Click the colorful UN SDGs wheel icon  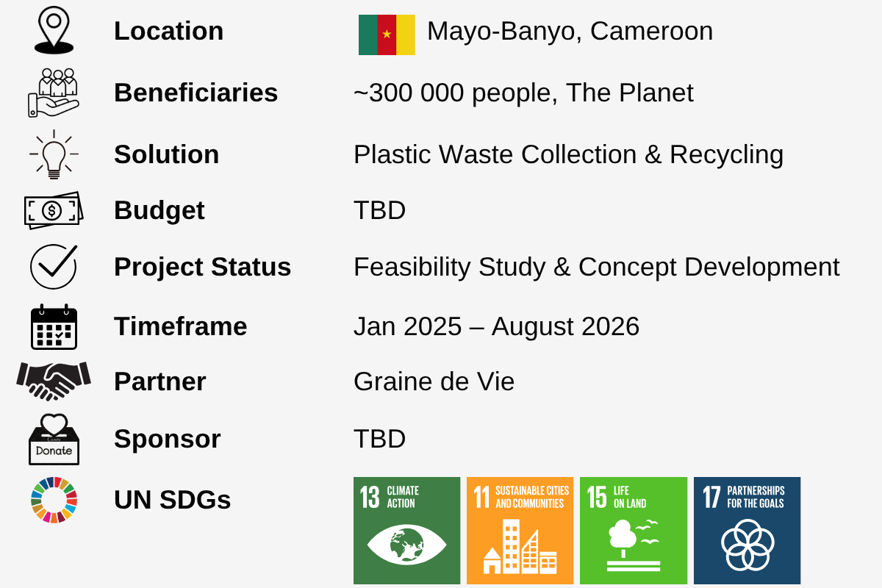click(x=54, y=500)
